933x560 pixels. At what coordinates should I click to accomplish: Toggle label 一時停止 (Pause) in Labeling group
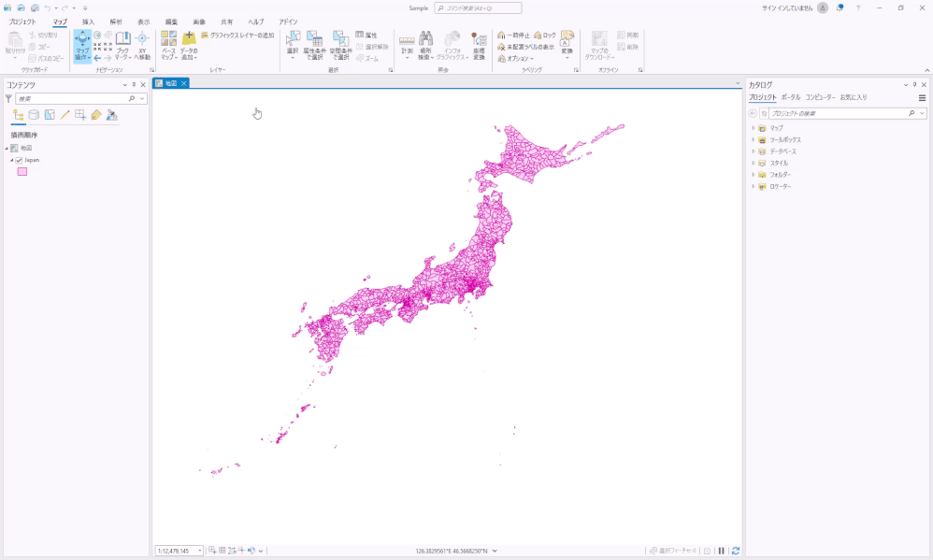[513, 36]
